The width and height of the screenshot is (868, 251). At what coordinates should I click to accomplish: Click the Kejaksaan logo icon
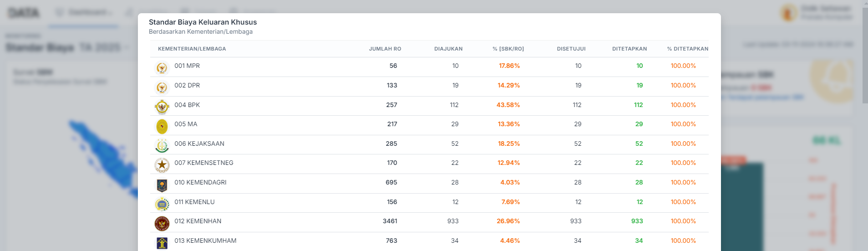(x=162, y=146)
